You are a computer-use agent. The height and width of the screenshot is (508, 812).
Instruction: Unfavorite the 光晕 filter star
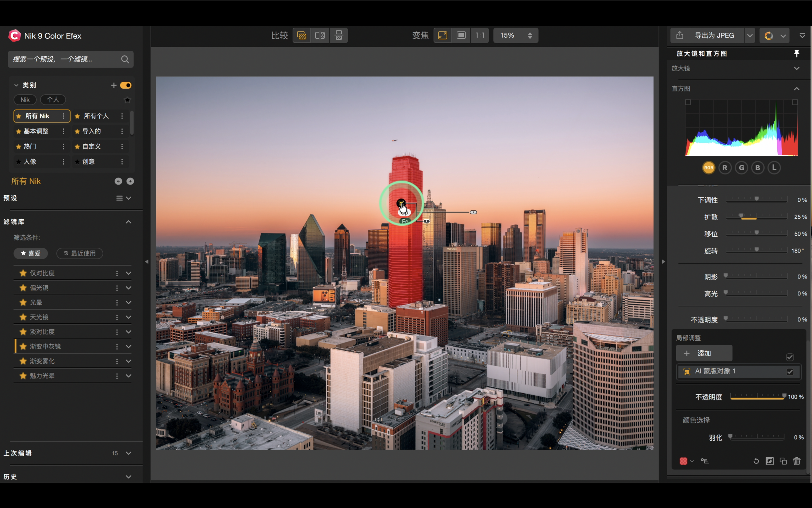click(x=23, y=302)
